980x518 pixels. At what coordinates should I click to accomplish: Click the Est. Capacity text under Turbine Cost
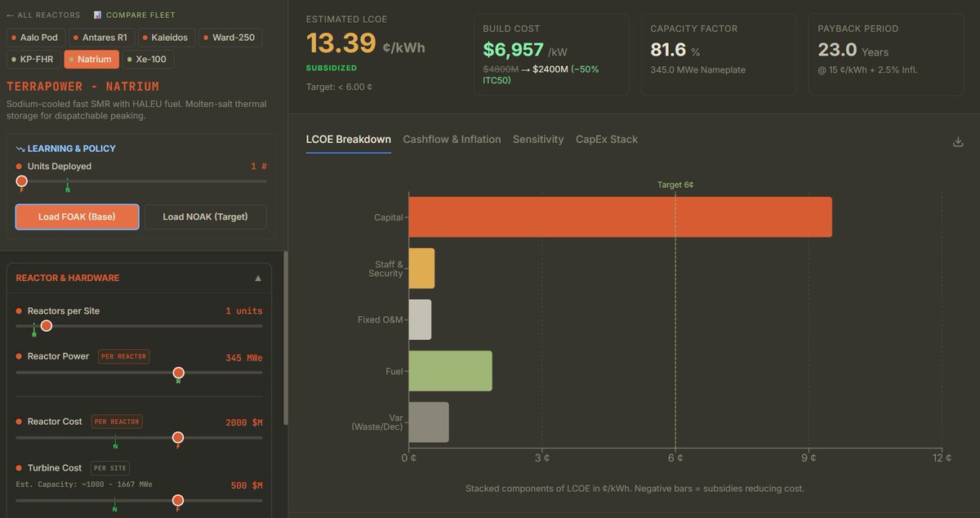tap(84, 485)
